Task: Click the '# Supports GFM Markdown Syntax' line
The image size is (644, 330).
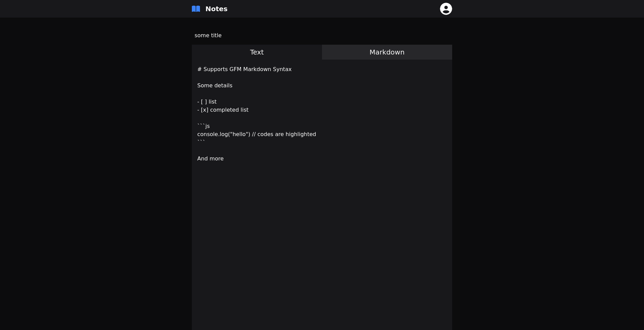Action: (x=244, y=69)
